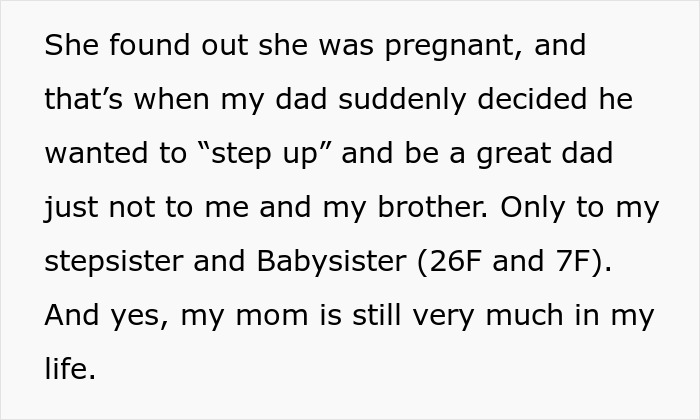Click the word "wanted"
The image size is (700, 420).
click(94, 155)
